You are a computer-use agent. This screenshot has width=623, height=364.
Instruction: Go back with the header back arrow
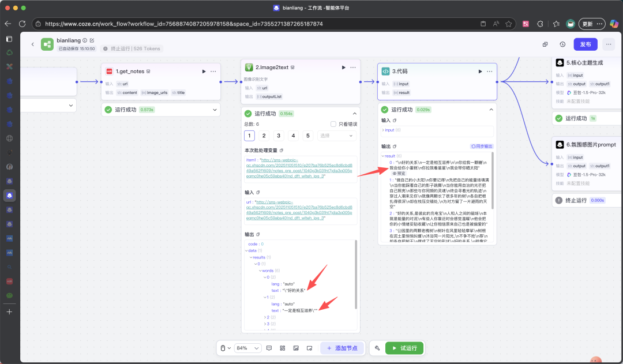click(x=32, y=44)
